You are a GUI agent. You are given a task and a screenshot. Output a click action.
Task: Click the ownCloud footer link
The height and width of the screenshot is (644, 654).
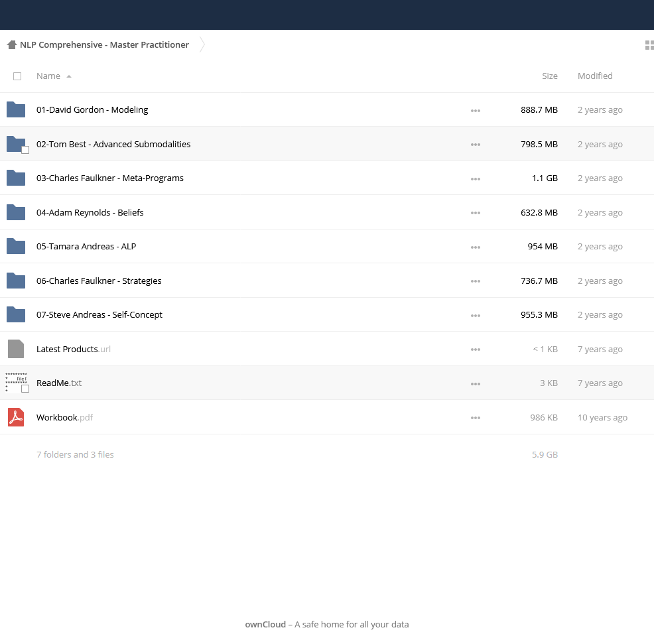[x=265, y=624]
